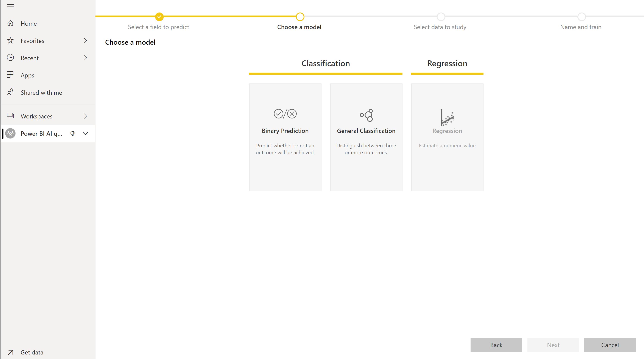The width and height of the screenshot is (644, 359).
Task: Click the Workspaces icon
Action: (10, 115)
